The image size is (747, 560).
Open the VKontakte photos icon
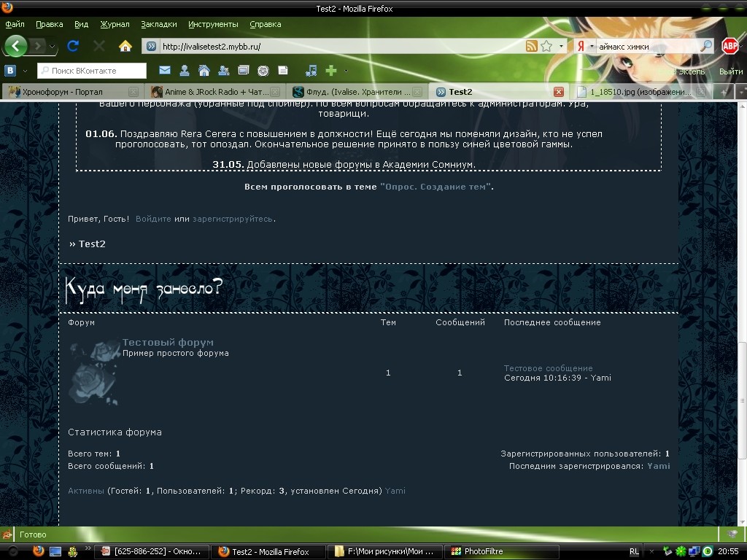point(244,71)
